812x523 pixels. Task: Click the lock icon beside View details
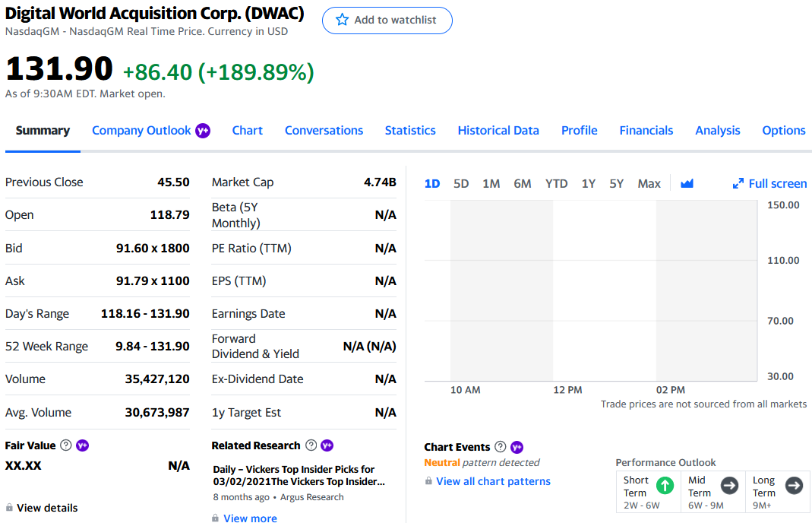point(9,508)
